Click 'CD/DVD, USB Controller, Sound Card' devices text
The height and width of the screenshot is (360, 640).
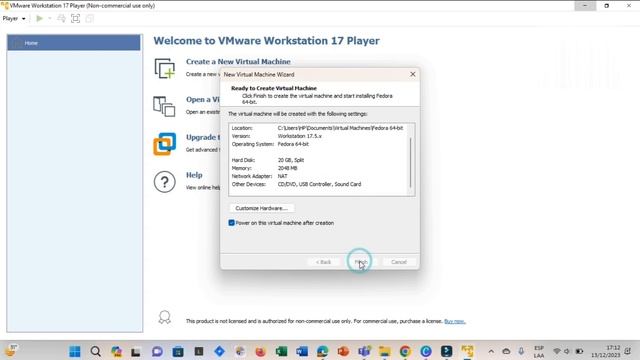pos(319,184)
